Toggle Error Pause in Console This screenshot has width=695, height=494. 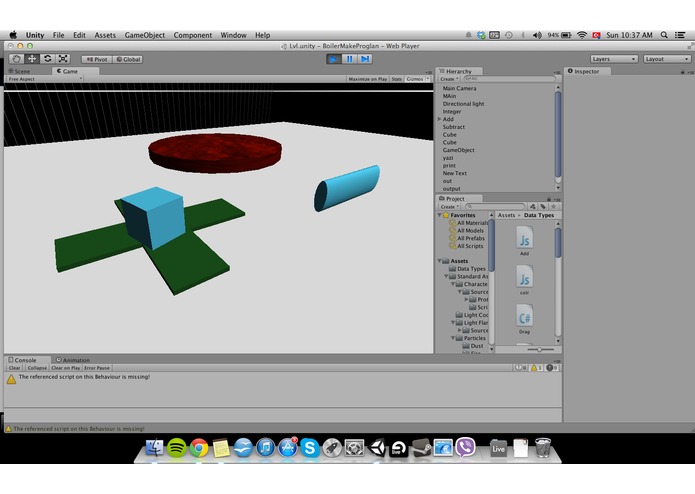coord(97,368)
